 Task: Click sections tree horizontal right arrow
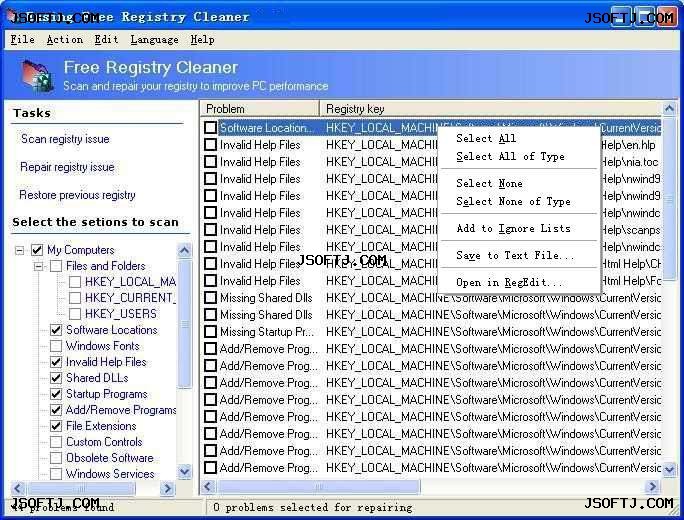pyautogui.click(x=167, y=488)
